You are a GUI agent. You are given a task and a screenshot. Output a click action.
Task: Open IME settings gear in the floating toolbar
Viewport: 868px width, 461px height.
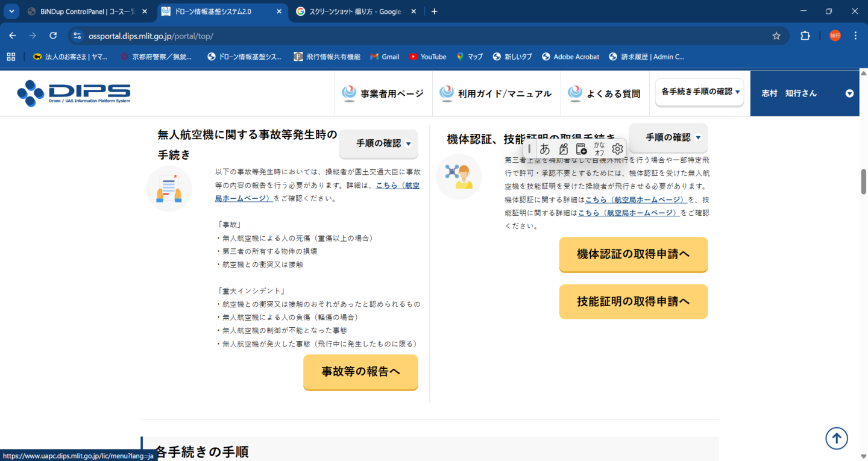click(617, 149)
